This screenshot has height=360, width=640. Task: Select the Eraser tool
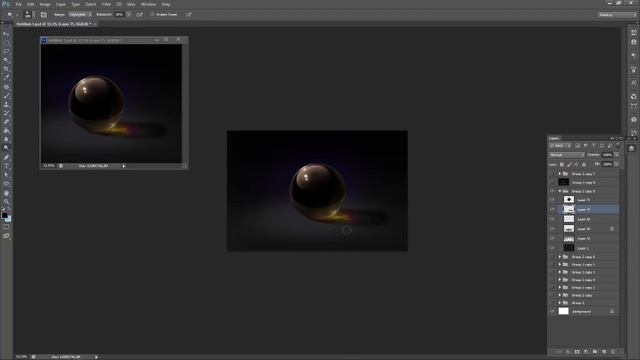pos(6,122)
